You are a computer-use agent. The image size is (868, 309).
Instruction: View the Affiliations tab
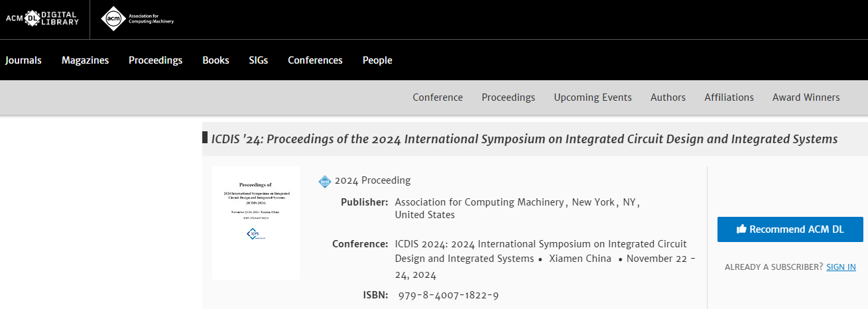click(x=729, y=97)
